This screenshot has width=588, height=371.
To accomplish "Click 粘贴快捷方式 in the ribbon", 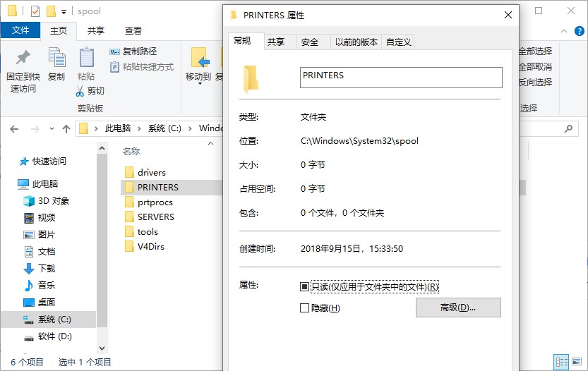I will 141,67.
